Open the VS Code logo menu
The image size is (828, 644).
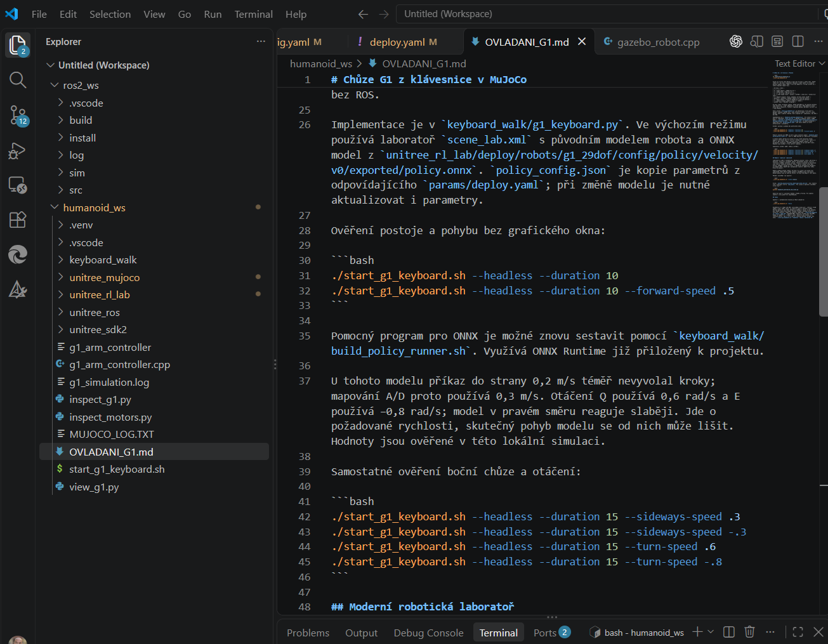11,14
